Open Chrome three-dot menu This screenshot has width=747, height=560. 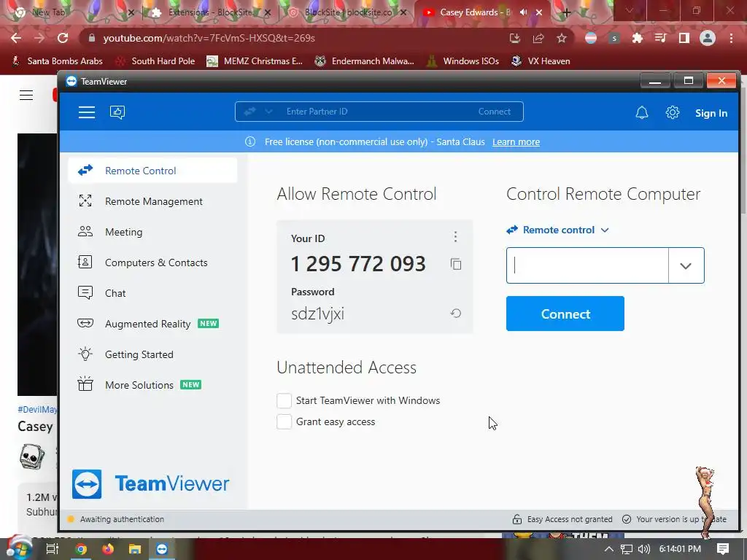coord(731,38)
